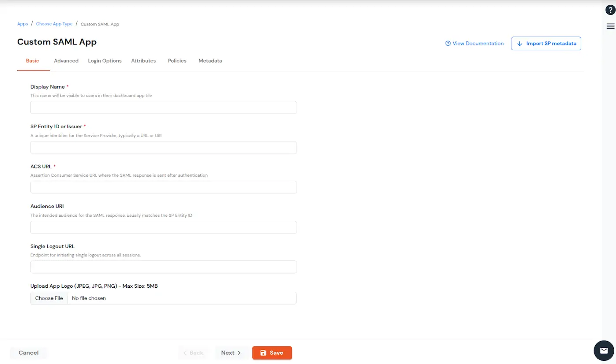616x364 pixels.
Task: Open the Login Options tab
Action: click(105, 60)
